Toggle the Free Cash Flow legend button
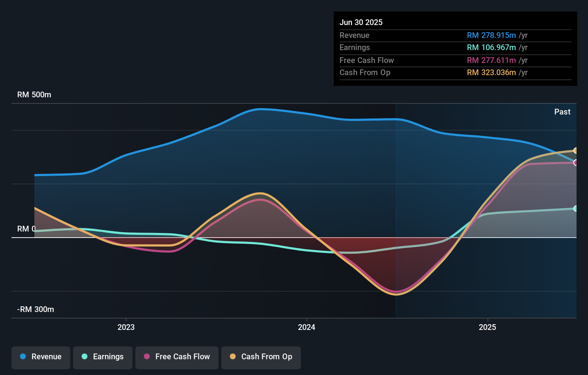The width and height of the screenshot is (588, 375). [177, 357]
